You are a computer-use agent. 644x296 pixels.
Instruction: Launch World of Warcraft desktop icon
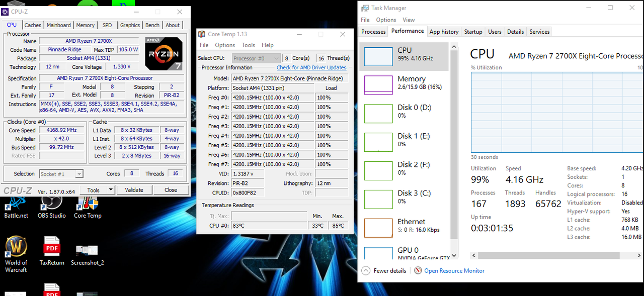(16, 255)
